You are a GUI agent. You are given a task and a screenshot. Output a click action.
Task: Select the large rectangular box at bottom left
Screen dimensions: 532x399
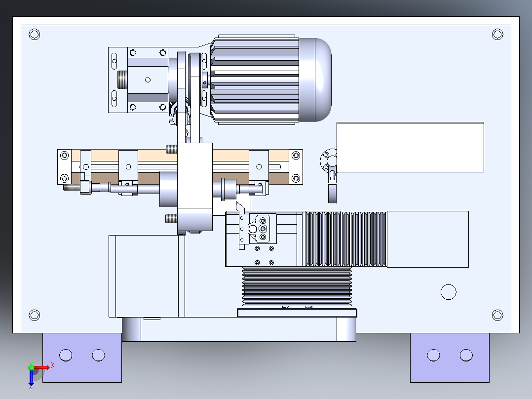[x=147, y=276]
